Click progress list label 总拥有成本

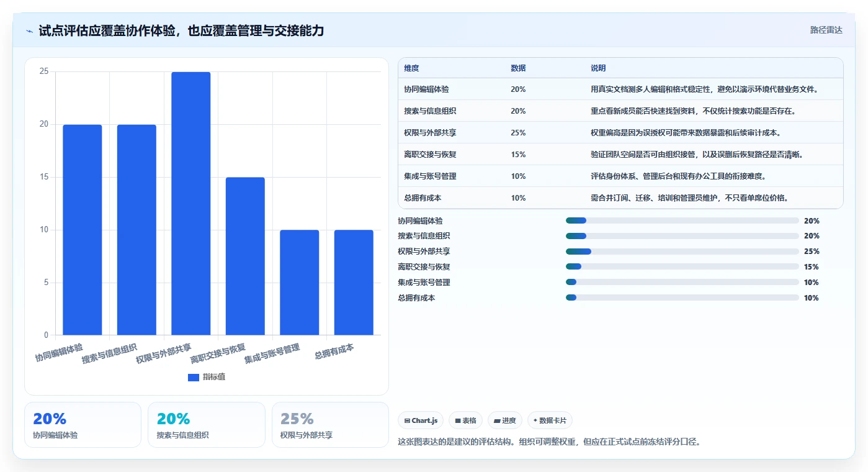(x=416, y=298)
